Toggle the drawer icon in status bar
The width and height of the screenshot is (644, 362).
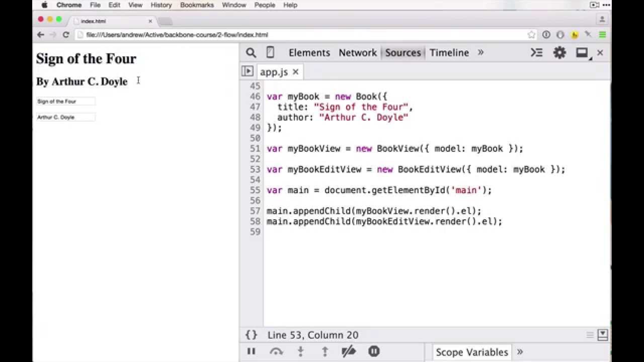603,335
